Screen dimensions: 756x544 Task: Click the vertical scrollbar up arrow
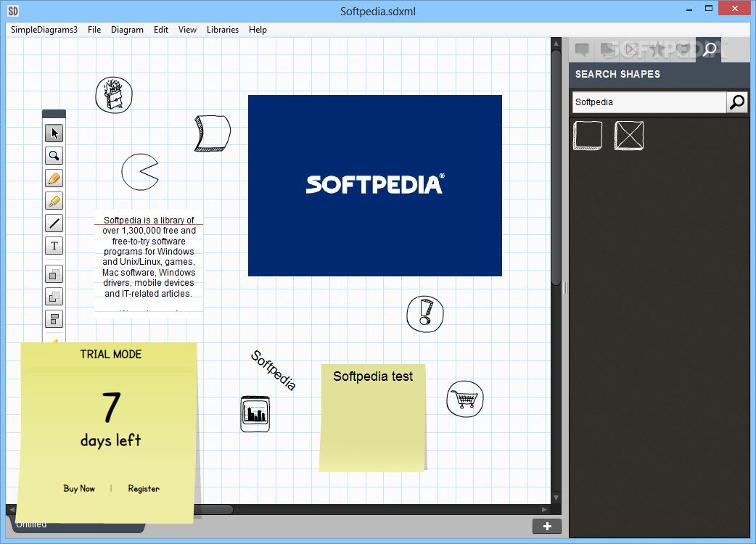(556, 43)
